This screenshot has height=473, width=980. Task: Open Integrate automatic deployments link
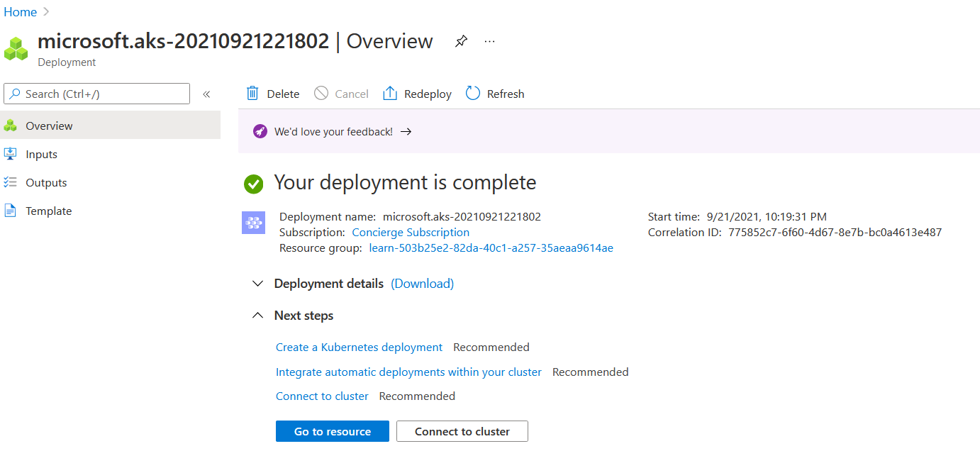[408, 372]
